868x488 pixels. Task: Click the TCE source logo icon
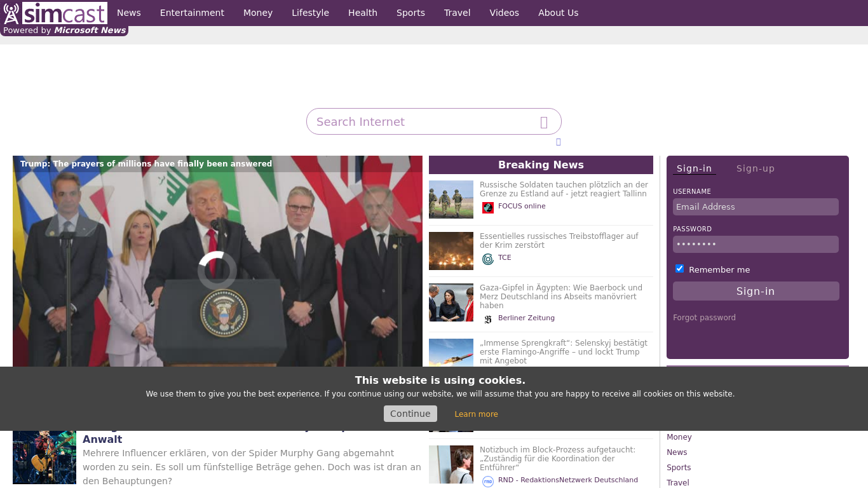[487, 259]
